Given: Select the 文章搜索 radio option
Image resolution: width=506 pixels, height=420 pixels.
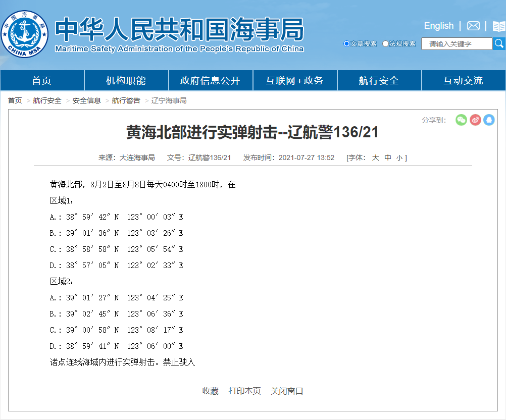Looking at the screenshot, I should (346, 43).
